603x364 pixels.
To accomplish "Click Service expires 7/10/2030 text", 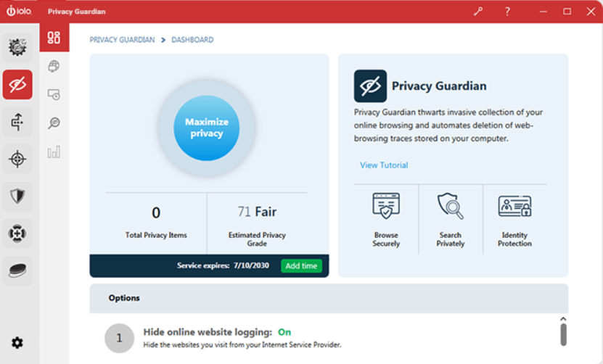I will (x=223, y=265).
